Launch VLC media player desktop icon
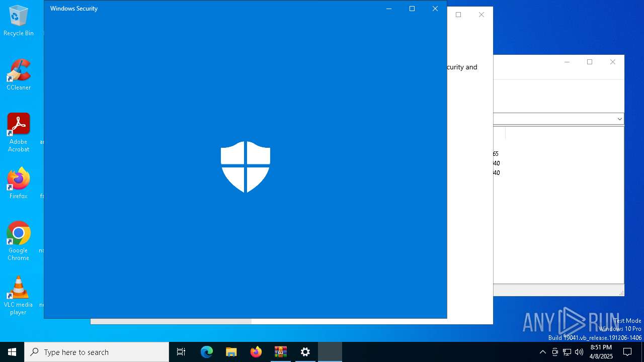 [19, 296]
